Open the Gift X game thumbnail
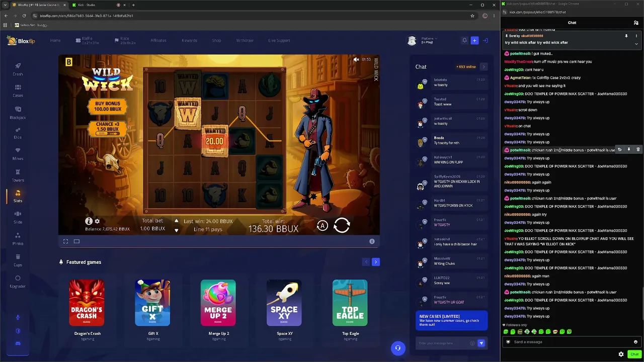Image resolution: width=644 pixels, height=362 pixels. pos(153,303)
